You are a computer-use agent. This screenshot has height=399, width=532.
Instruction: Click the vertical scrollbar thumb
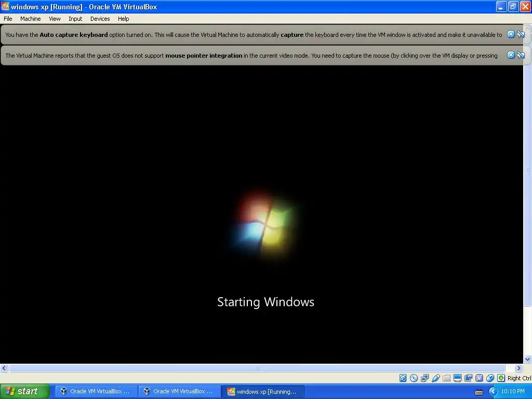click(x=527, y=169)
